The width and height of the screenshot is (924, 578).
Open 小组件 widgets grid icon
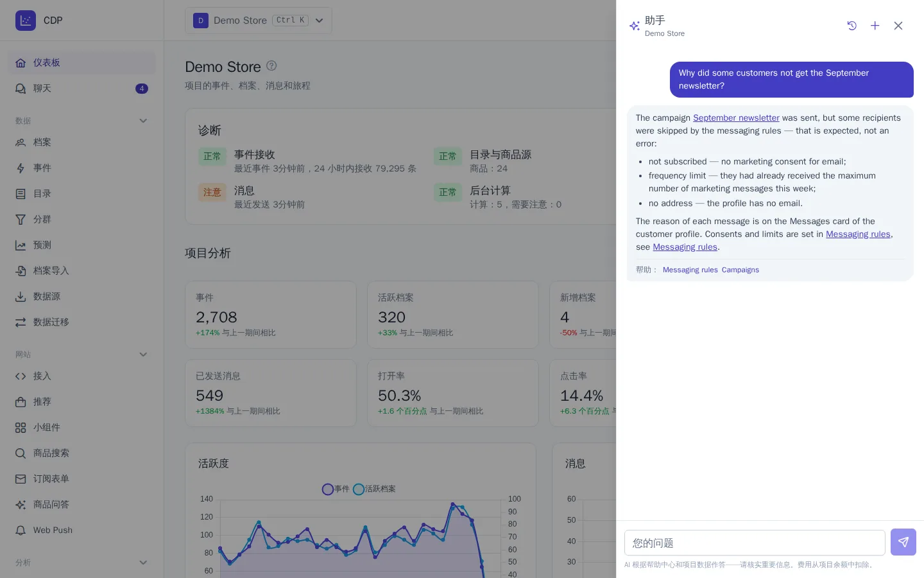pyautogui.click(x=21, y=428)
